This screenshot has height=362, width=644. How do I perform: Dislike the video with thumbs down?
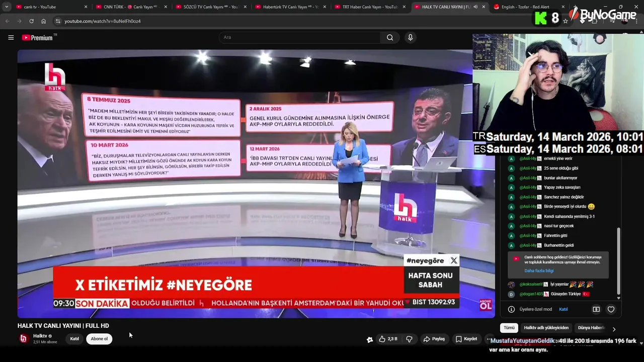coord(409,339)
